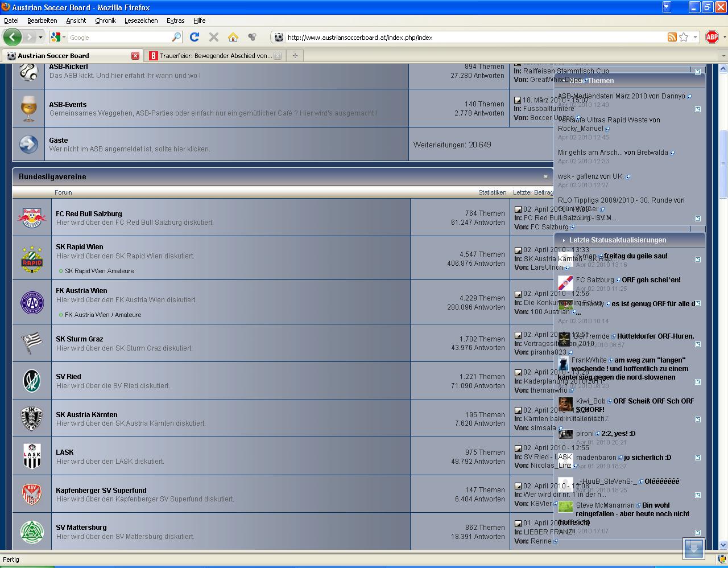
Task: Click the SK Rapid Wien crest
Action: tap(32, 258)
